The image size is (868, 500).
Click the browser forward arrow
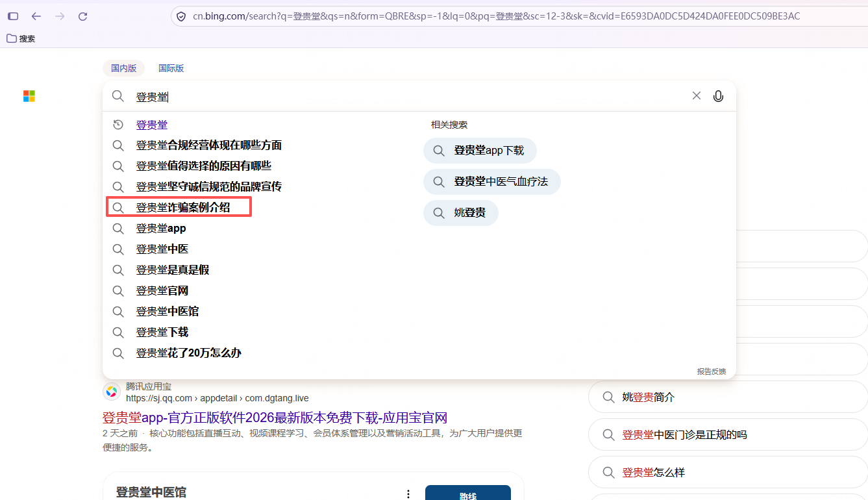60,16
